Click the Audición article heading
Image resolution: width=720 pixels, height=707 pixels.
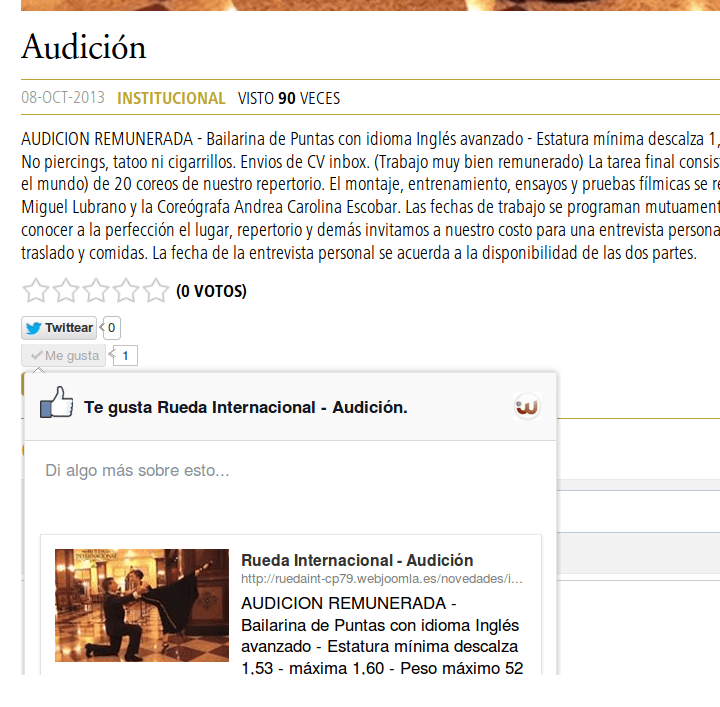click(84, 47)
